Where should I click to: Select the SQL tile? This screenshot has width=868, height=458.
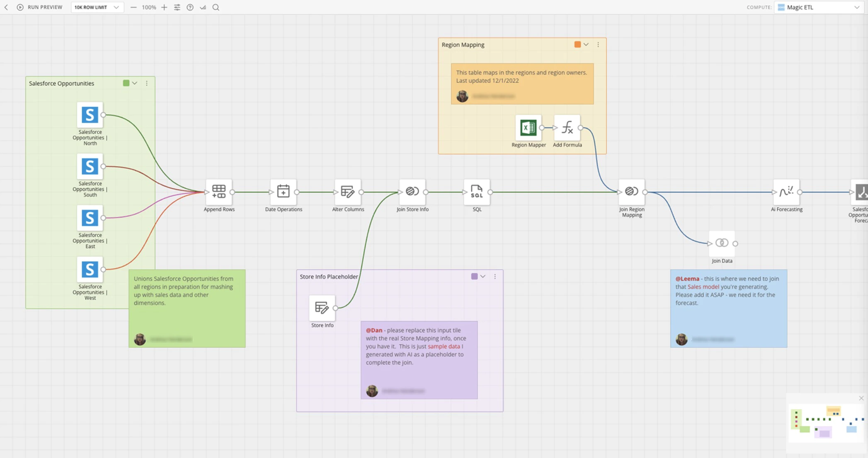point(477,192)
